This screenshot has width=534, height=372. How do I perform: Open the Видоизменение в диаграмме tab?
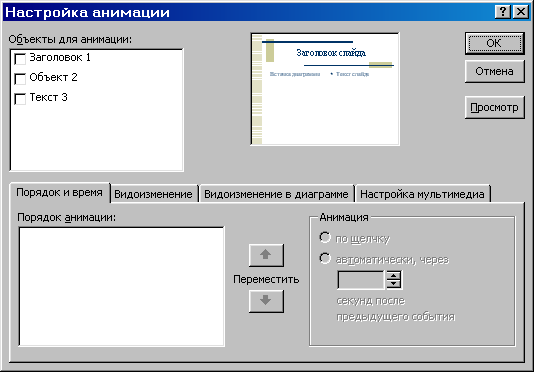[276, 194]
